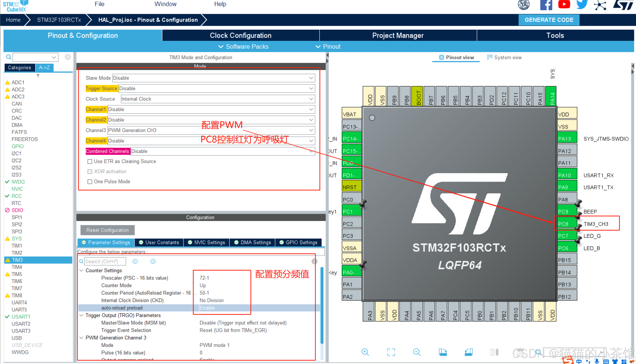Open ST Twitter page icon
The height and width of the screenshot is (364, 636).
(582, 4)
